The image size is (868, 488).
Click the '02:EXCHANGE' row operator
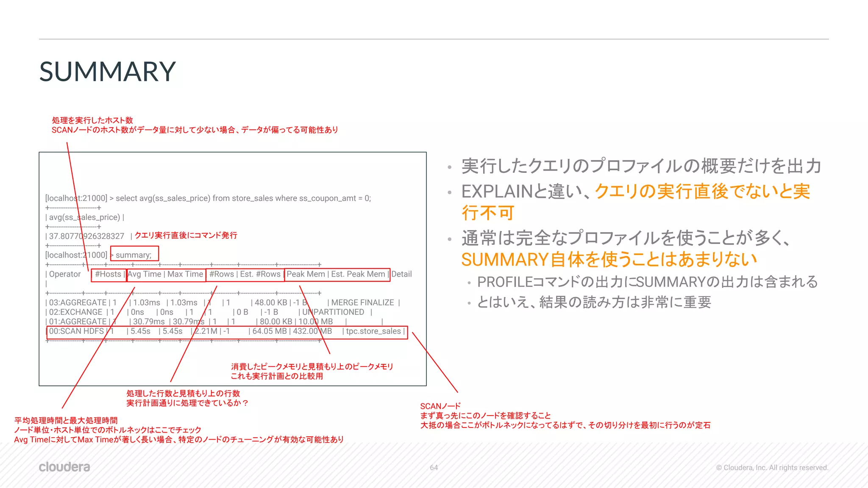pos(76,312)
